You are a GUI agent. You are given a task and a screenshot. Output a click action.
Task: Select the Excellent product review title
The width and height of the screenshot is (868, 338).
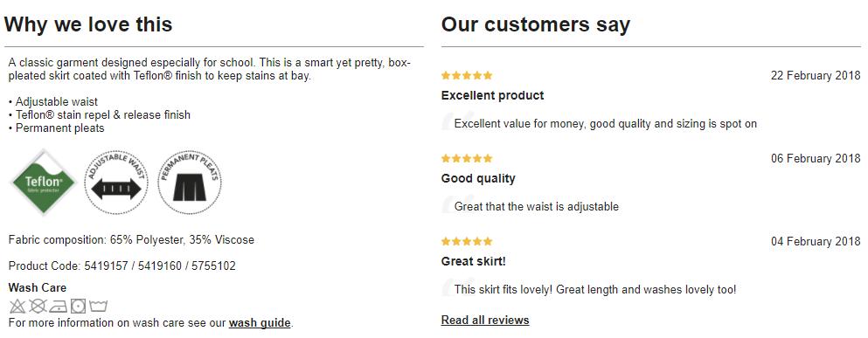(x=493, y=95)
